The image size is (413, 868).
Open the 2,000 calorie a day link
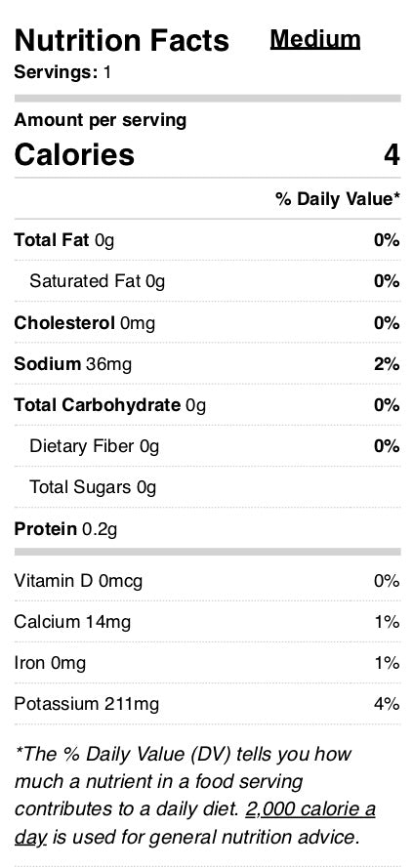[310, 809]
